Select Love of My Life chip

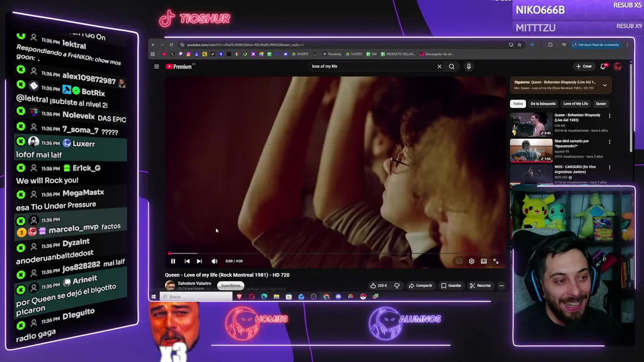click(x=576, y=104)
